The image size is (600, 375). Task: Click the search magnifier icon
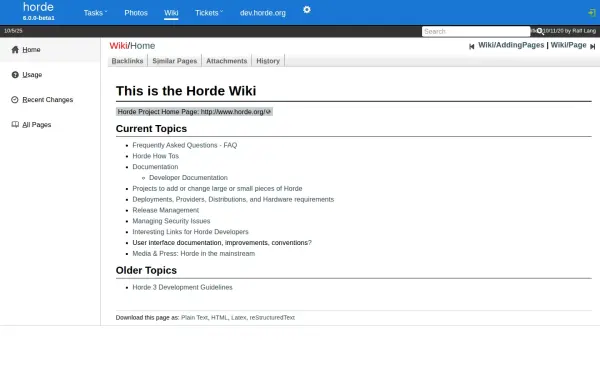click(x=540, y=31)
